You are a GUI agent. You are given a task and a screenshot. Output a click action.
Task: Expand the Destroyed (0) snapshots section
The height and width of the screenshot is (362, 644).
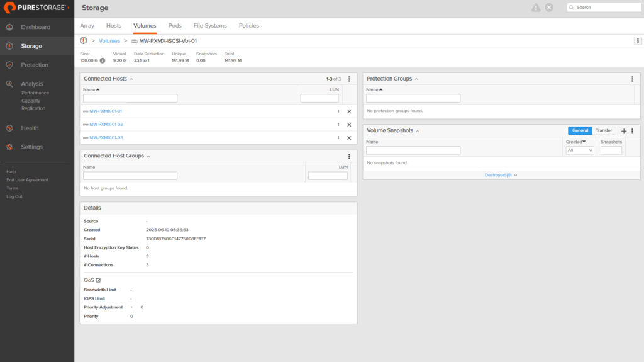tap(501, 175)
